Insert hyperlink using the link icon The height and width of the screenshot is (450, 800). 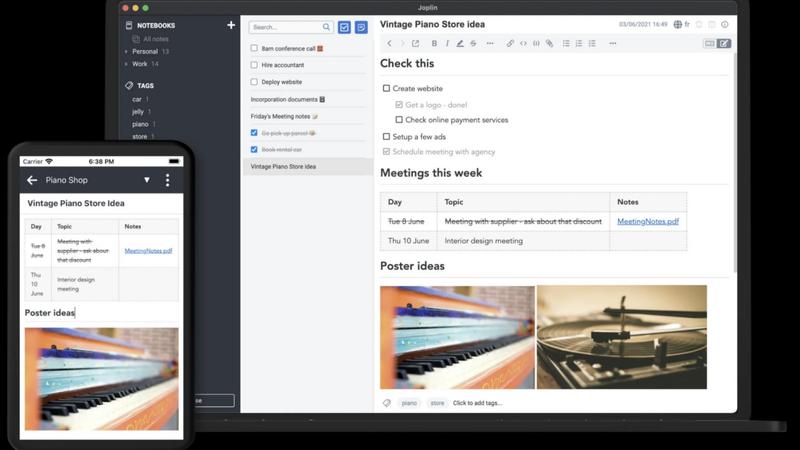pos(510,44)
